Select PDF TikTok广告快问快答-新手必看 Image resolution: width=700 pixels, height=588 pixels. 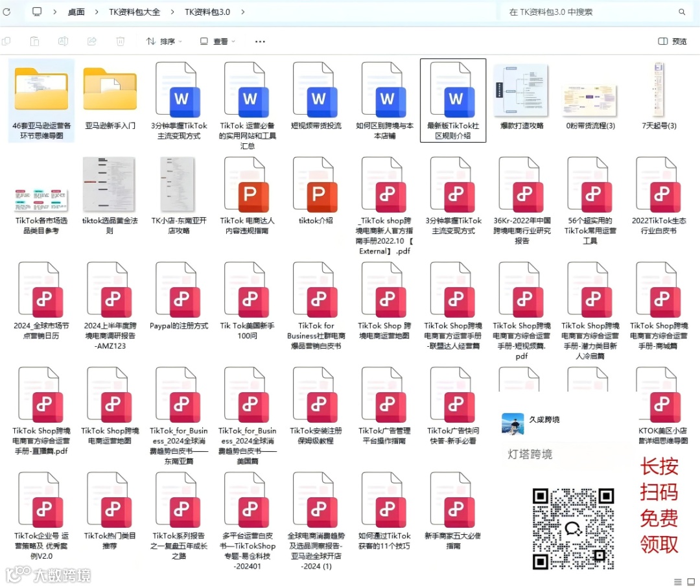coord(453,405)
